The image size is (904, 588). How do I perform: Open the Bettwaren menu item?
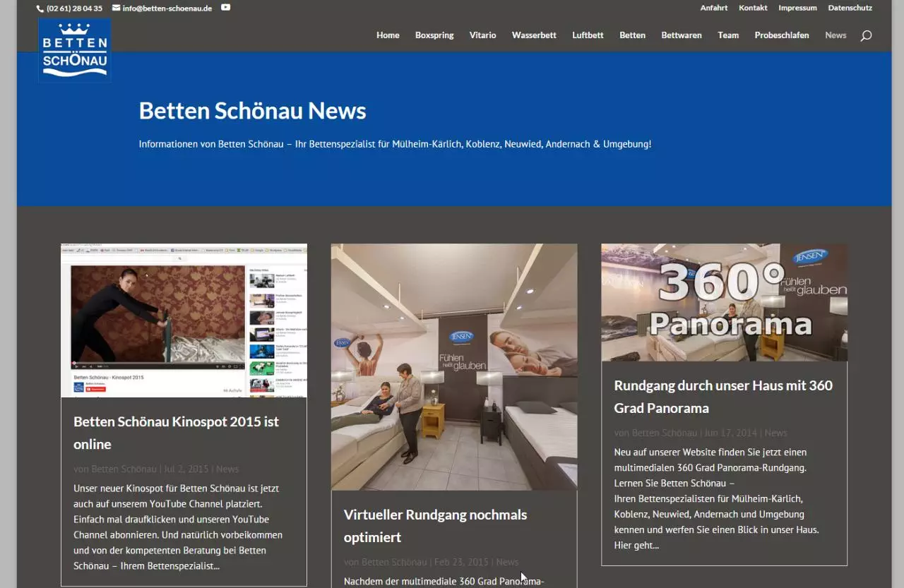click(x=682, y=35)
